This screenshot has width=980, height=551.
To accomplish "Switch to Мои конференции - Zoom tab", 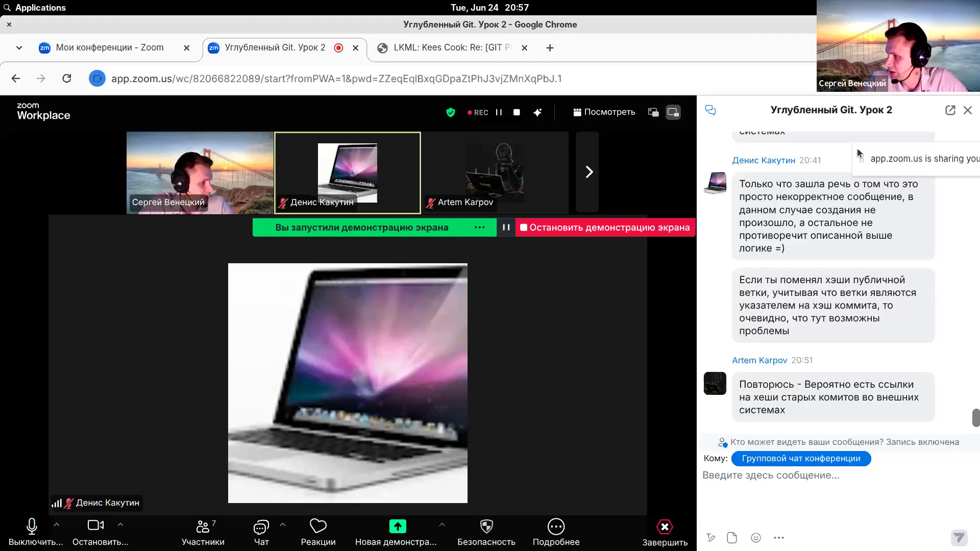I will (x=109, y=47).
